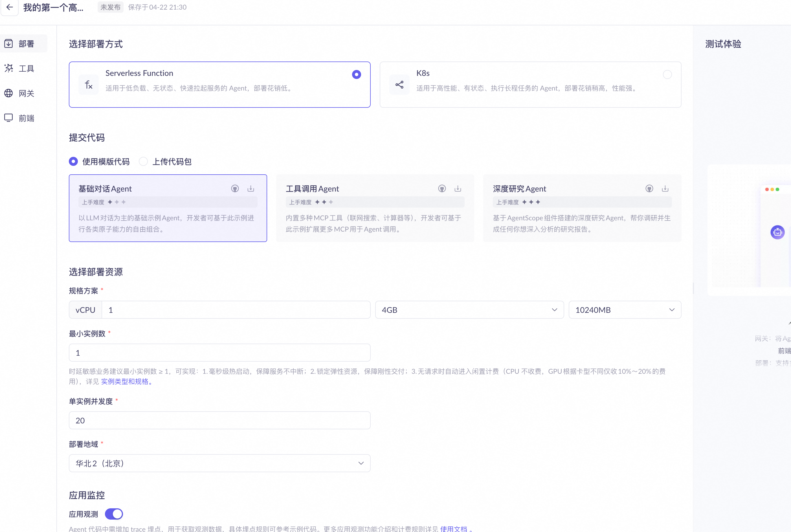Click the fx icon on Serverless Function card
791x532 pixels.
89,84
